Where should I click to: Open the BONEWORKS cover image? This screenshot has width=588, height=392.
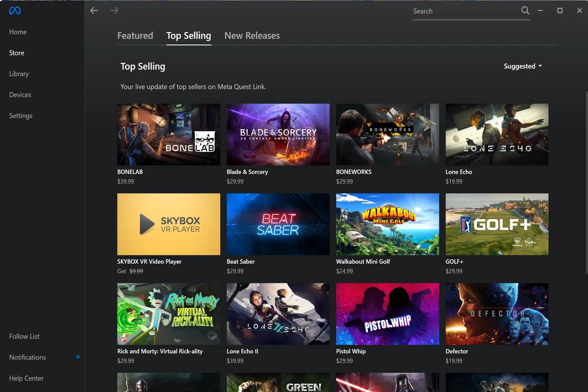pyautogui.click(x=387, y=134)
